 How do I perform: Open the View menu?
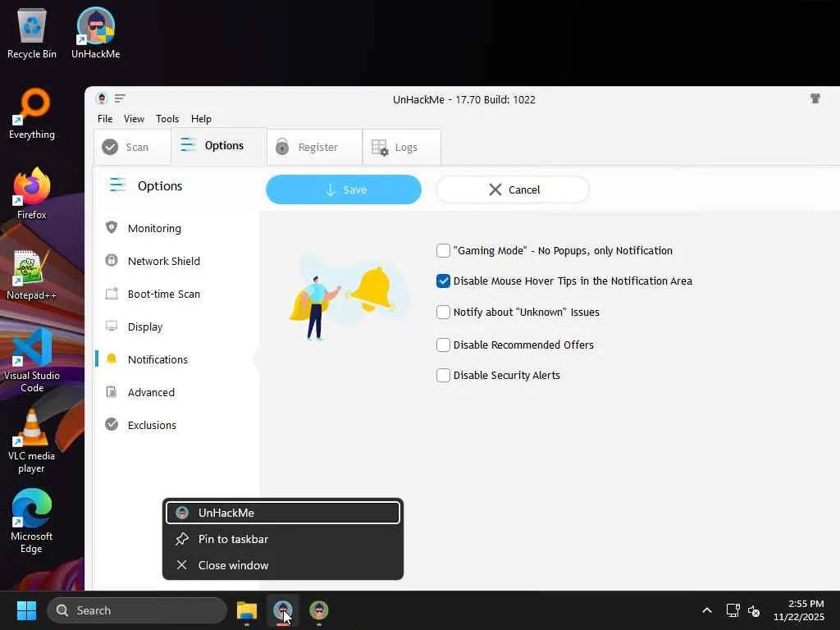coord(134,119)
